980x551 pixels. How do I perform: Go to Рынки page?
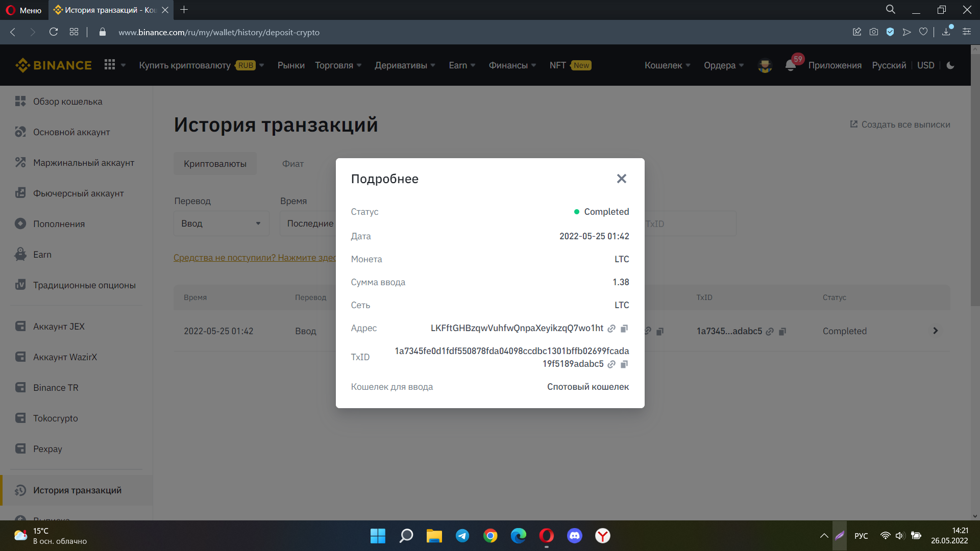point(291,65)
